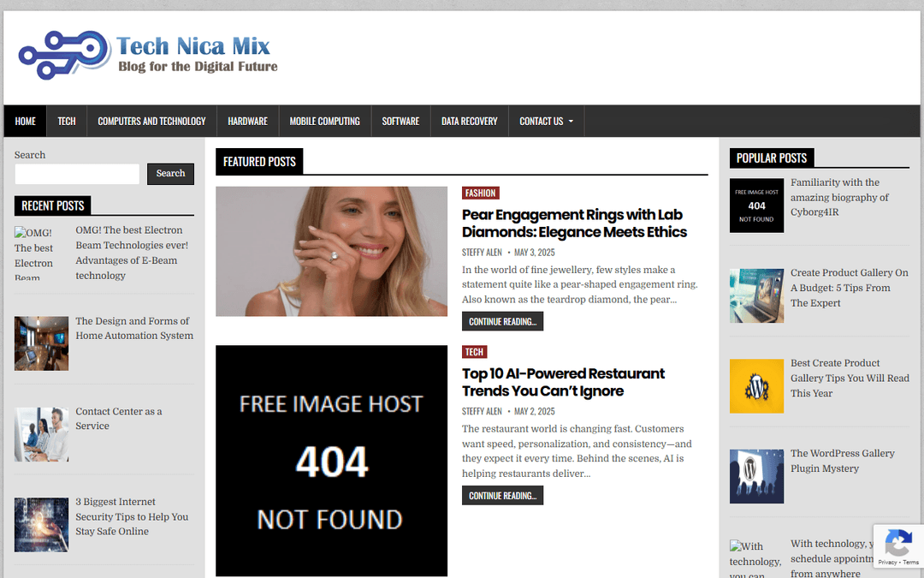Open the reCAPTCHA badge icon
Screen dimensions: 924x578
897,543
